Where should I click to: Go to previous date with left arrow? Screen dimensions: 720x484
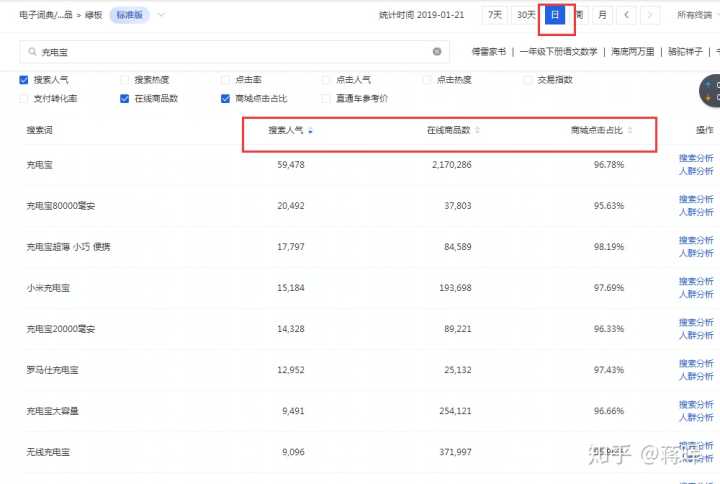click(626, 15)
